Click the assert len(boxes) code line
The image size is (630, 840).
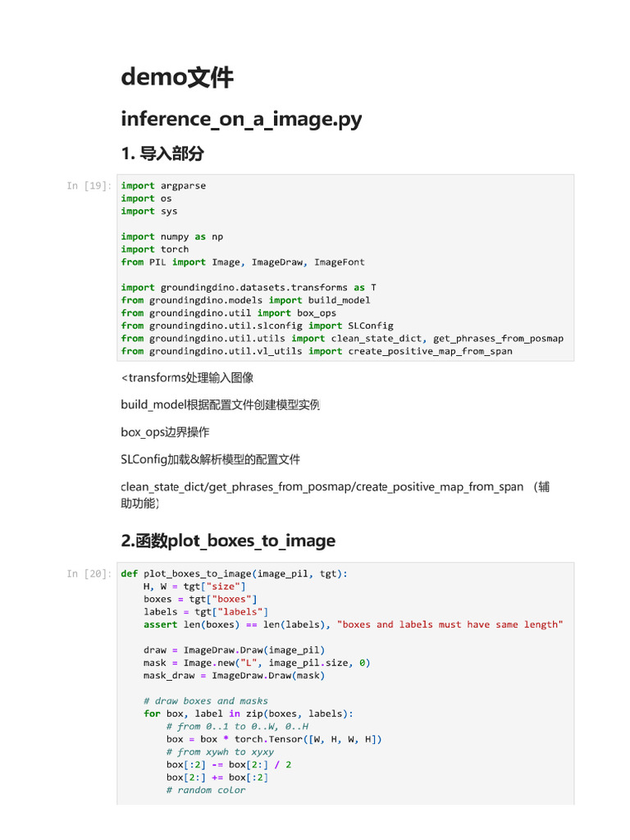click(x=353, y=625)
